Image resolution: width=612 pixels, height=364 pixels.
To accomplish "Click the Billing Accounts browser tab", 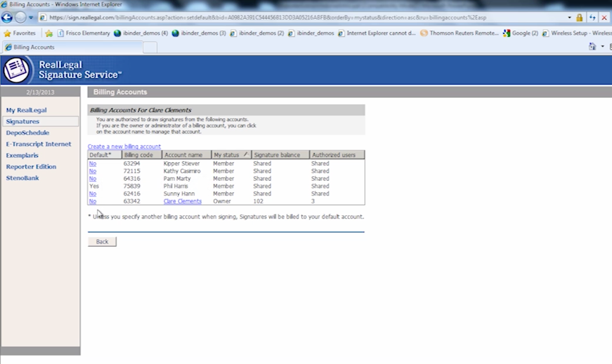I will 34,47.
